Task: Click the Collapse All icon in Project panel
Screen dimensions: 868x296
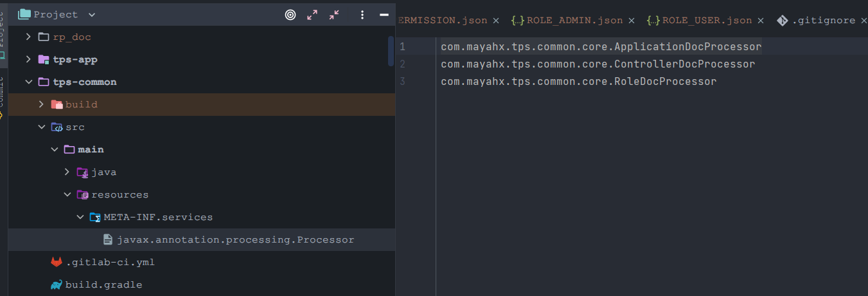Action: [x=334, y=15]
